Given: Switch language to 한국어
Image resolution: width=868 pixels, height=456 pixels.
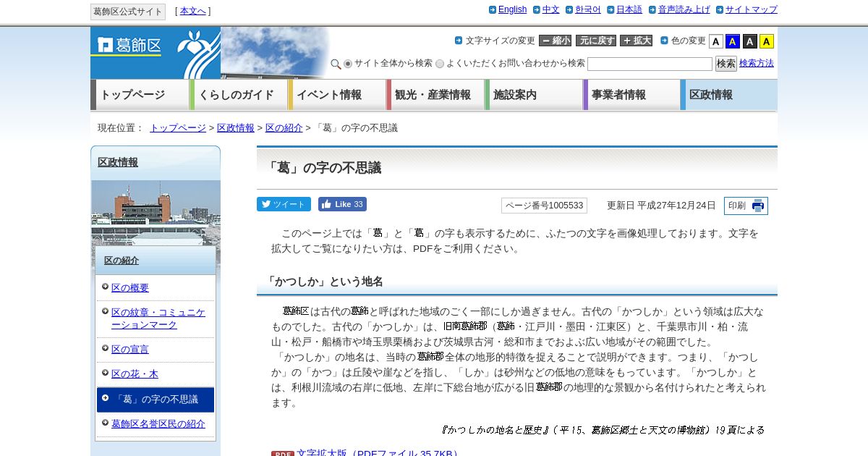Looking at the screenshot, I should pyautogui.click(x=588, y=10).
